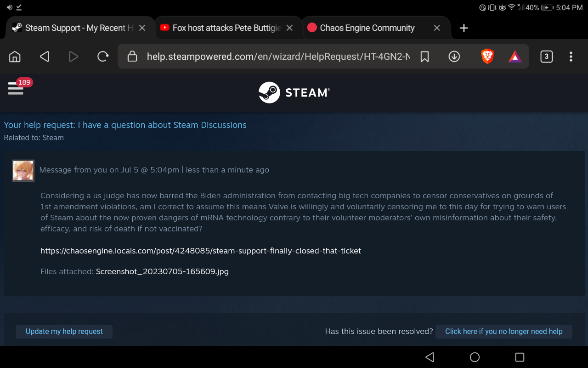Tap volume icon in status bar
The image size is (588, 368).
[10, 7]
